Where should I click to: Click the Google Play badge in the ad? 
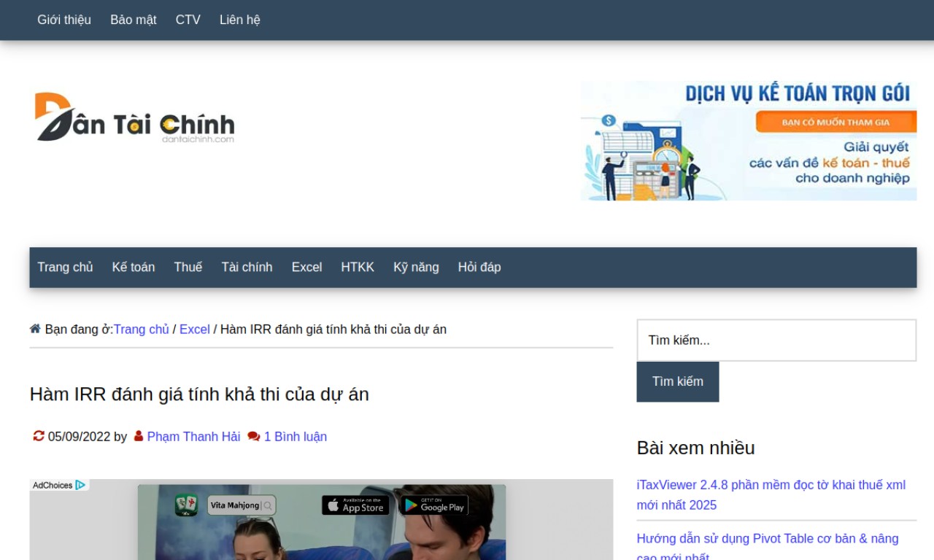pos(434,505)
